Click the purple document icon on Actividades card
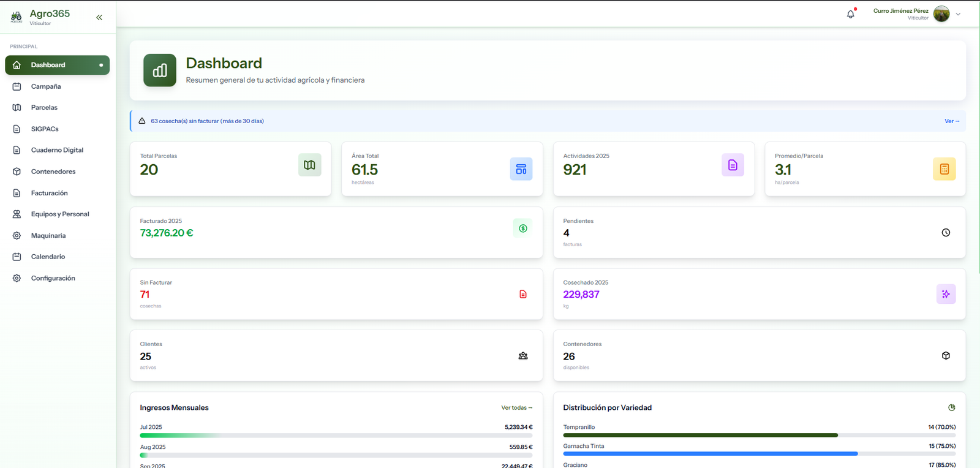The image size is (980, 468). pyautogui.click(x=733, y=165)
